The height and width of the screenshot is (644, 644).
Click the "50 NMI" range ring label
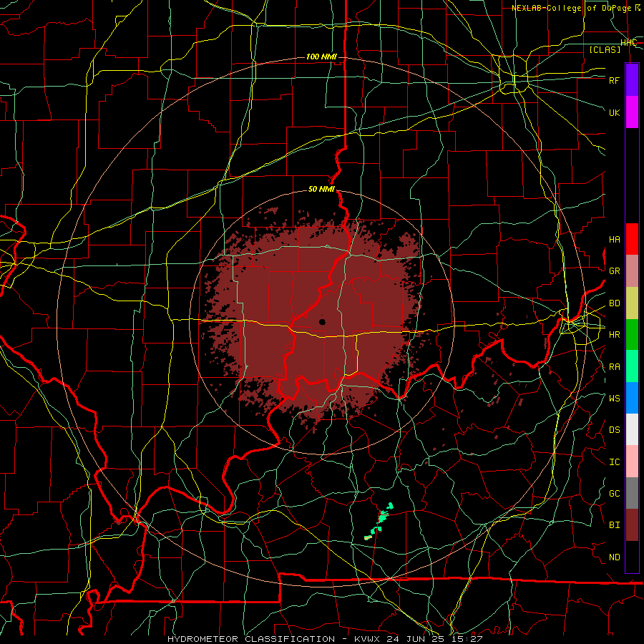(x=321, y=190)
